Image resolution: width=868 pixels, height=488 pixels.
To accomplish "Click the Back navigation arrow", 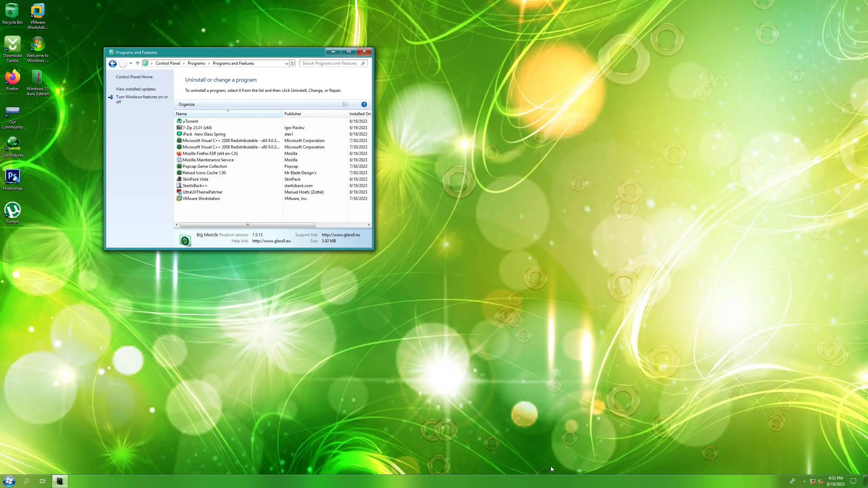I will [113, 63].
